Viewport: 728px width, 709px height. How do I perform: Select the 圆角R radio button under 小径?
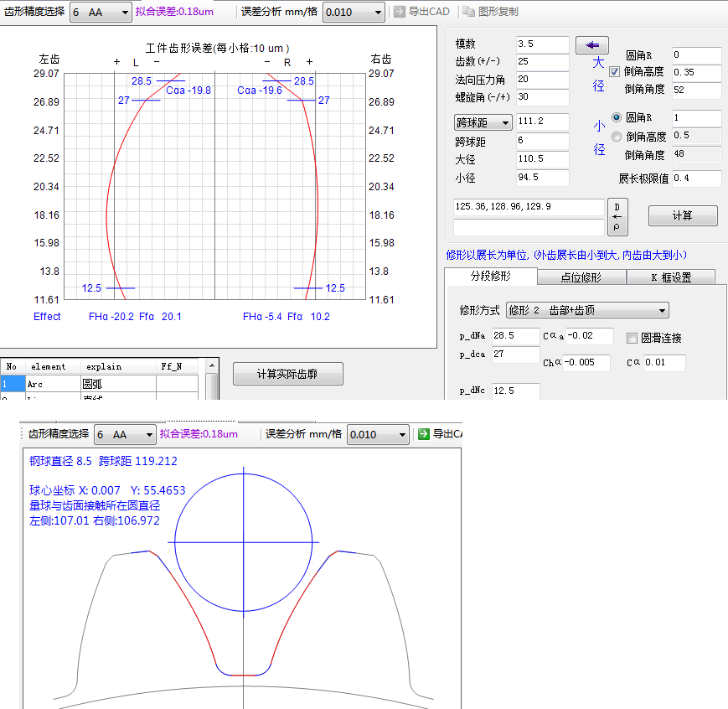(617, 118)
